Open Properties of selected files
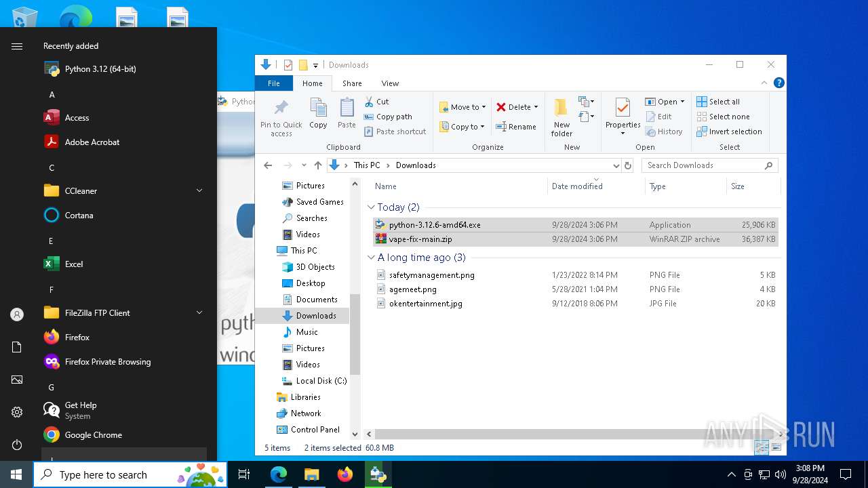This screenshot has height=488, width=868. click(623, 117)
